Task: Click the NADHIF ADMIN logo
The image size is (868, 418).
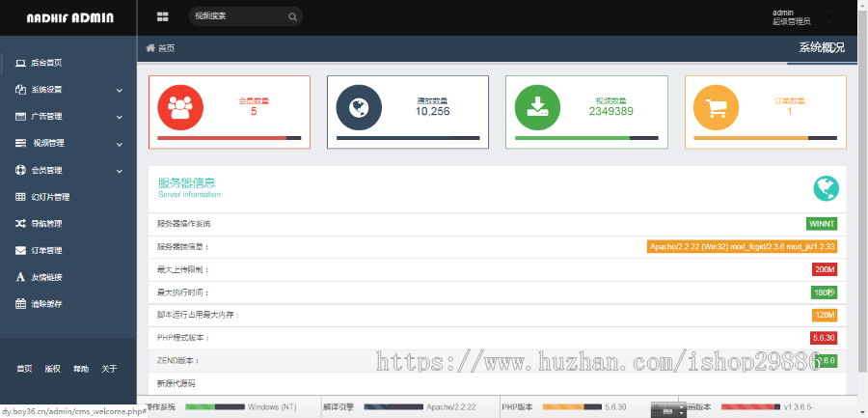Action: point(69,17)
